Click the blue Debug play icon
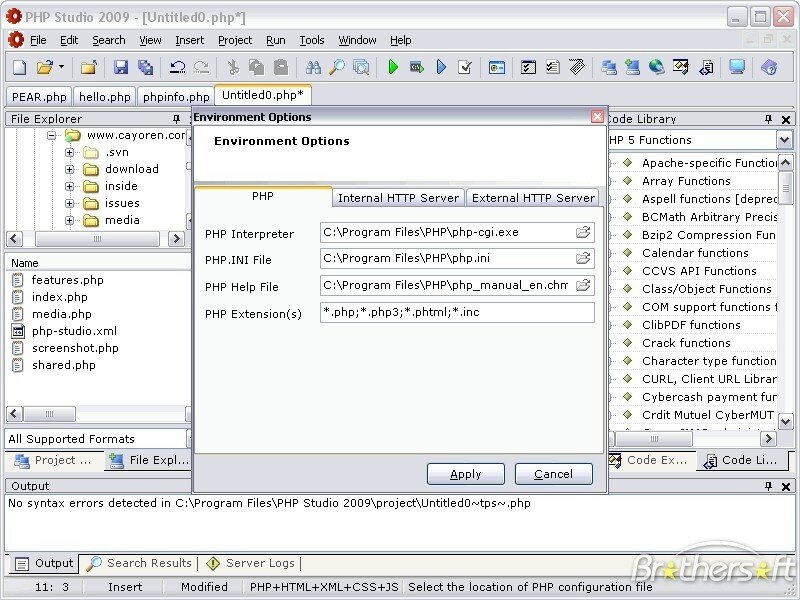 441,67
